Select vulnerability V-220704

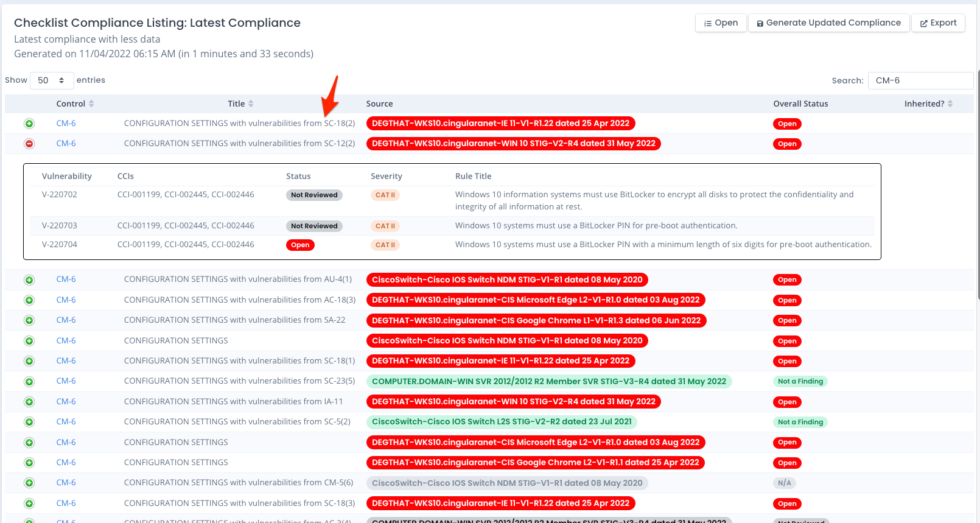pyautogui.click(x=60, y=244)
